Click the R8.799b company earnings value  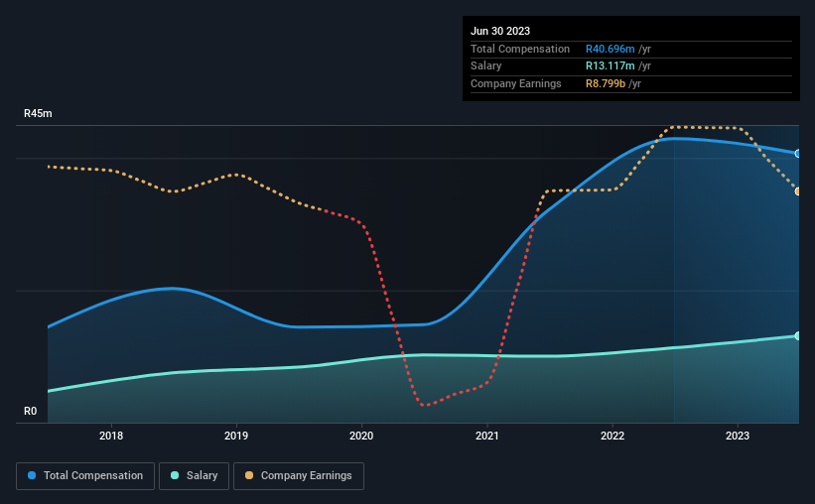tap(606, 83)
